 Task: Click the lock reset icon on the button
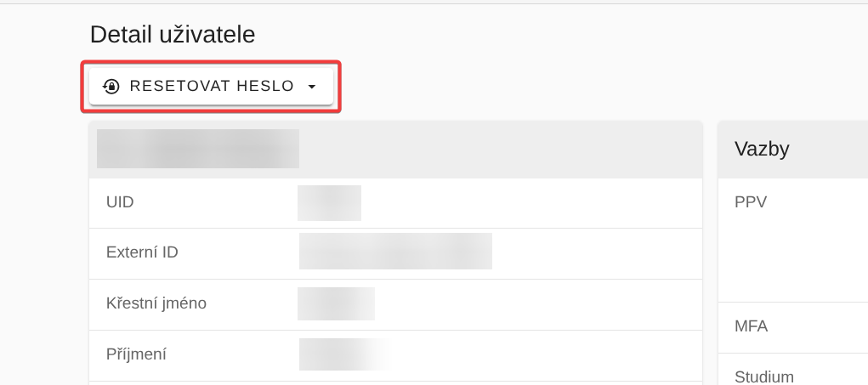(x=111, y=86)
